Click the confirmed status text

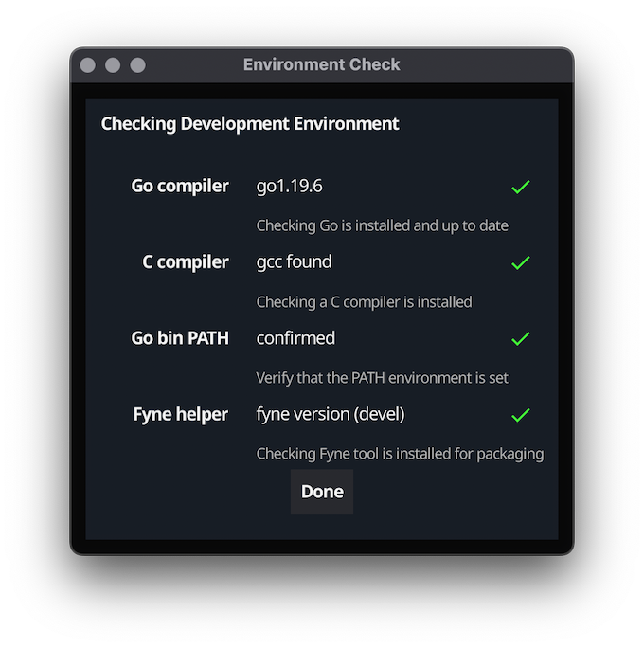click(295, 338)
